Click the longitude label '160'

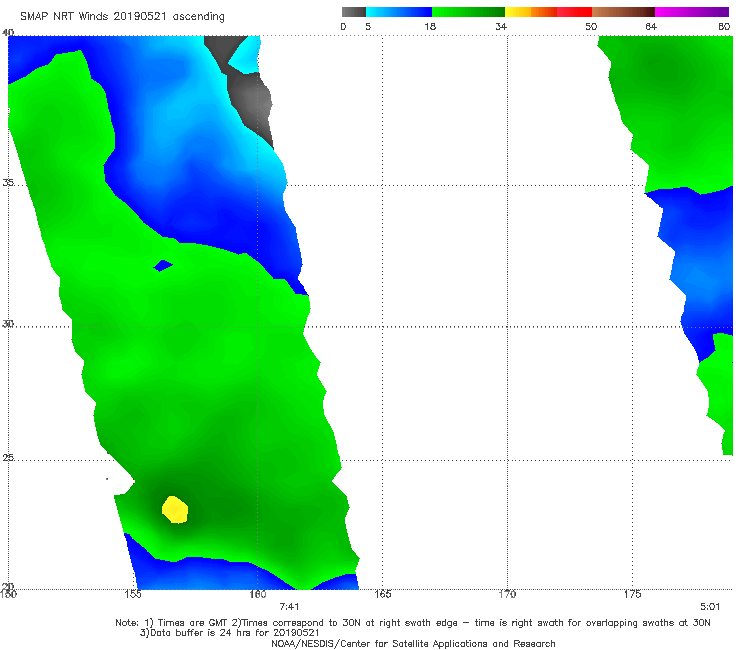(258, 594)
